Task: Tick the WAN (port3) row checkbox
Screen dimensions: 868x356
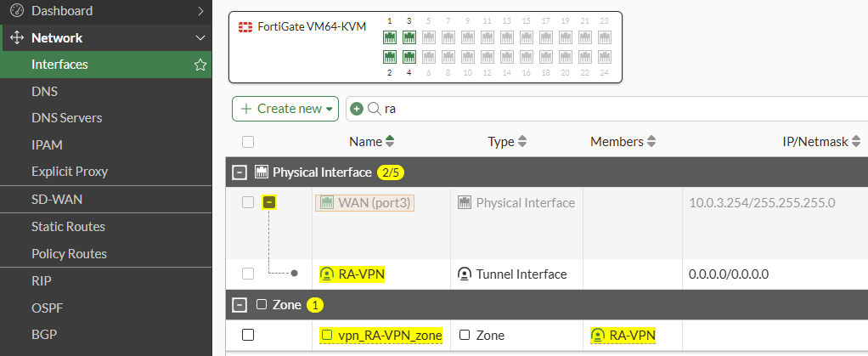Action: (x=248, y=202)
